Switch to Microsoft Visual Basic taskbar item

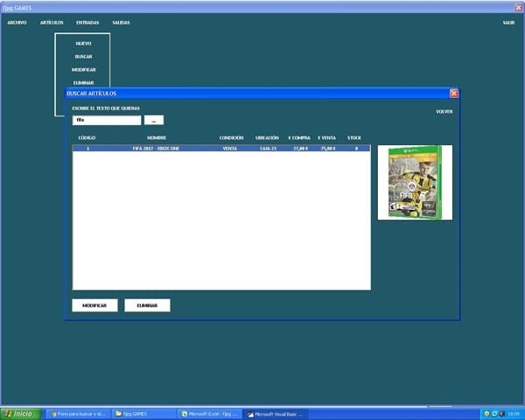point(274,413)
